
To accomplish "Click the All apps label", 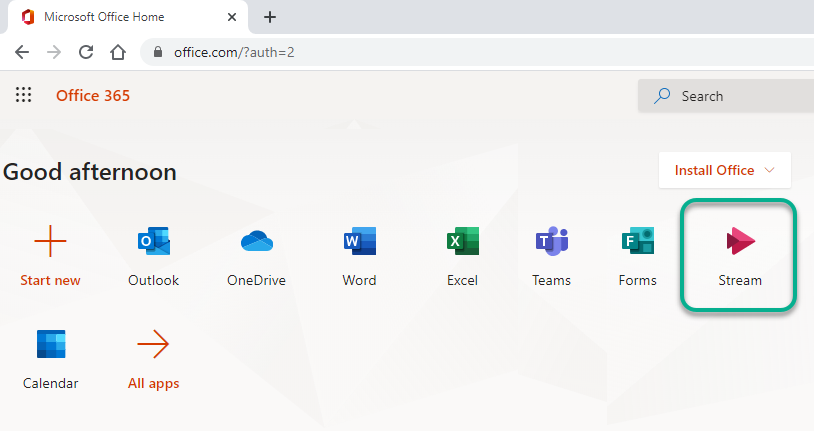I will click(154, 384).
